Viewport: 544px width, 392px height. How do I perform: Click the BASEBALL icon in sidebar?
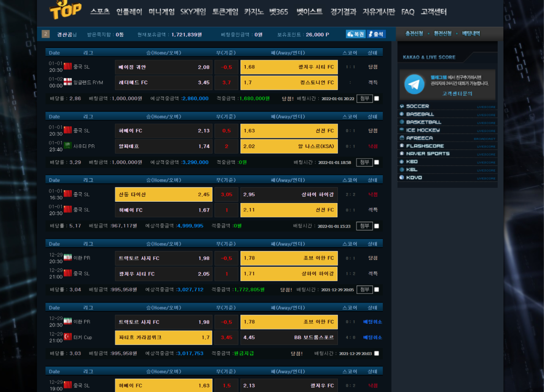(402, 114)
